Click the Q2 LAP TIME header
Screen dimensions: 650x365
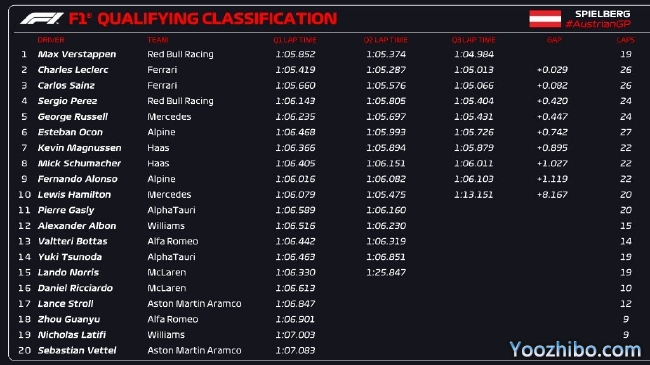click(x=386, y=40)
